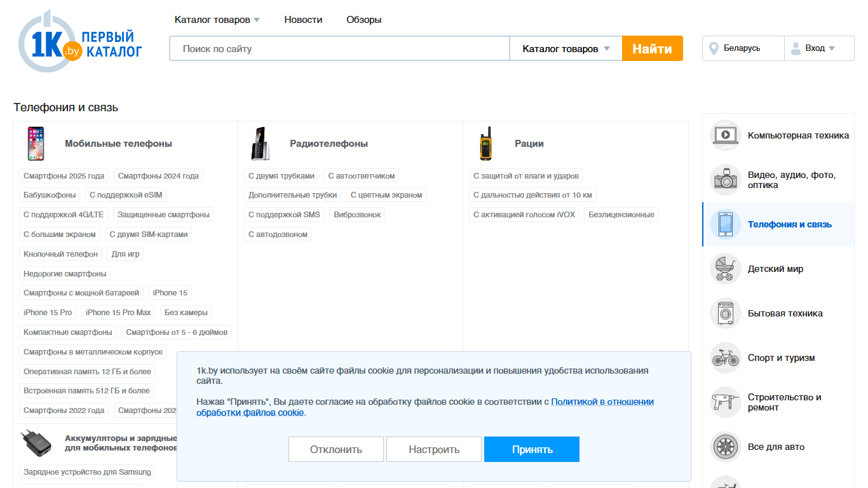Screen dimensions: 868x488
Task: Select the Смартфоны 2025 года tag
Action: pyautogui.click(x=64, y=176)
